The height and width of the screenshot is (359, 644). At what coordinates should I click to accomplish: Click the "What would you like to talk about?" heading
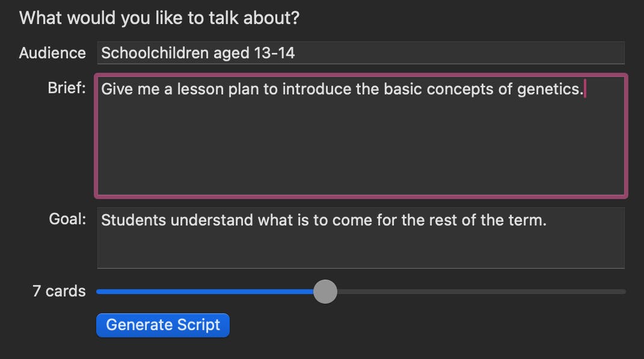(159, 18)
